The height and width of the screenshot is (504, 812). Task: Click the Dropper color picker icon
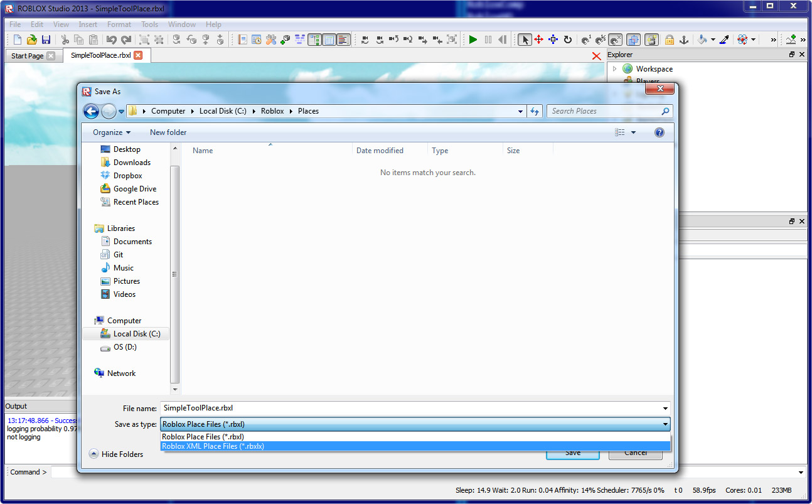point(724,40)
